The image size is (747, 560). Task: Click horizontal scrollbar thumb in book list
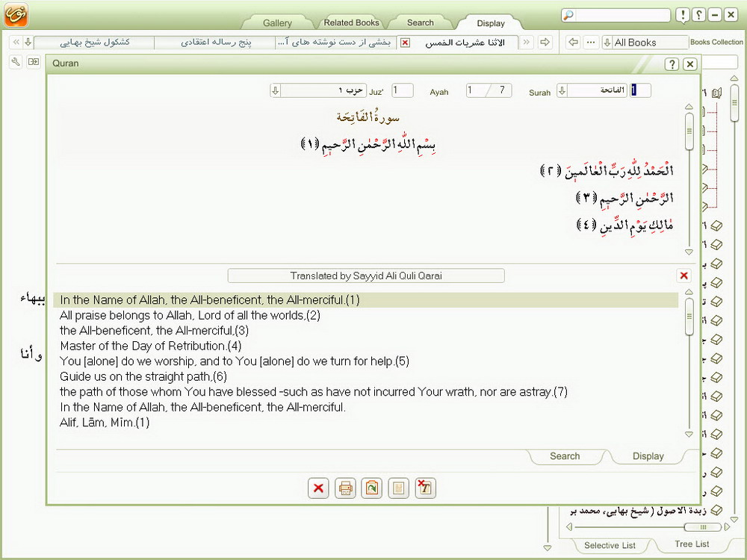pyautogui.click(x=703, y=527)
